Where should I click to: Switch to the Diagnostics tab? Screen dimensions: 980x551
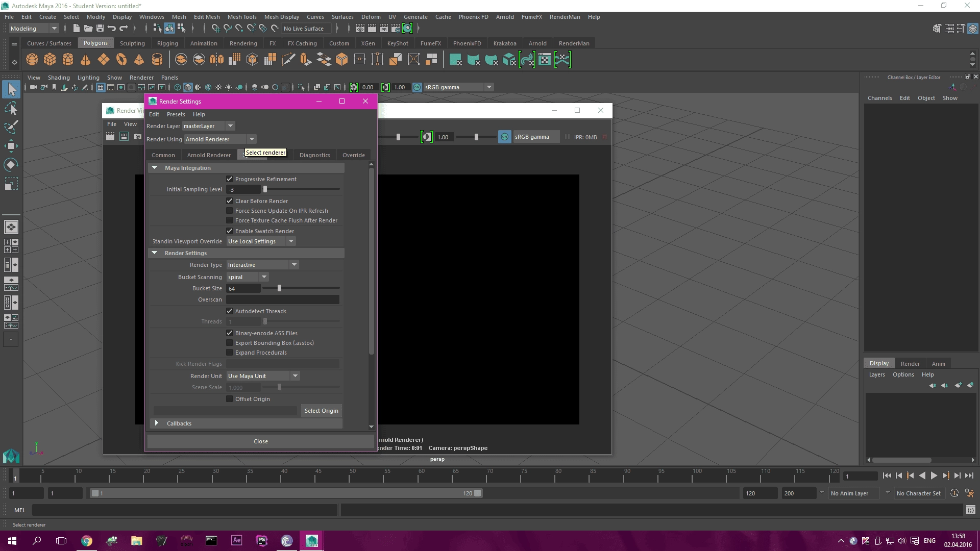(x=315, y=155)
